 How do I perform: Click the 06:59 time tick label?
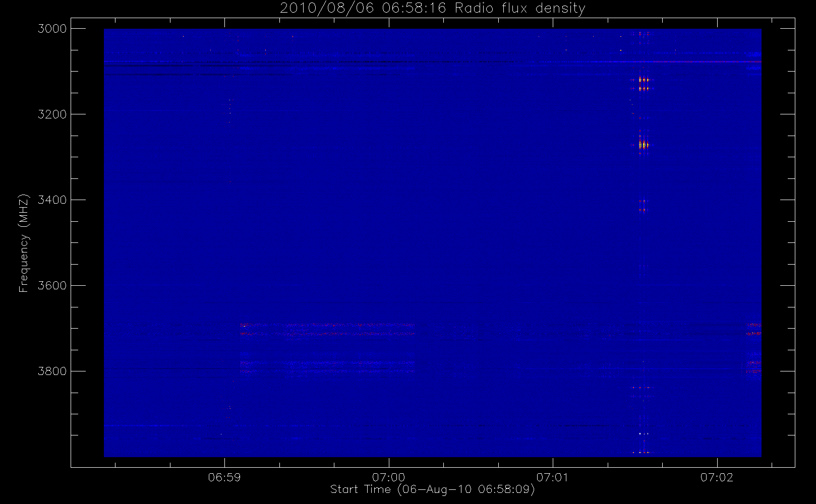click(224, 477)
